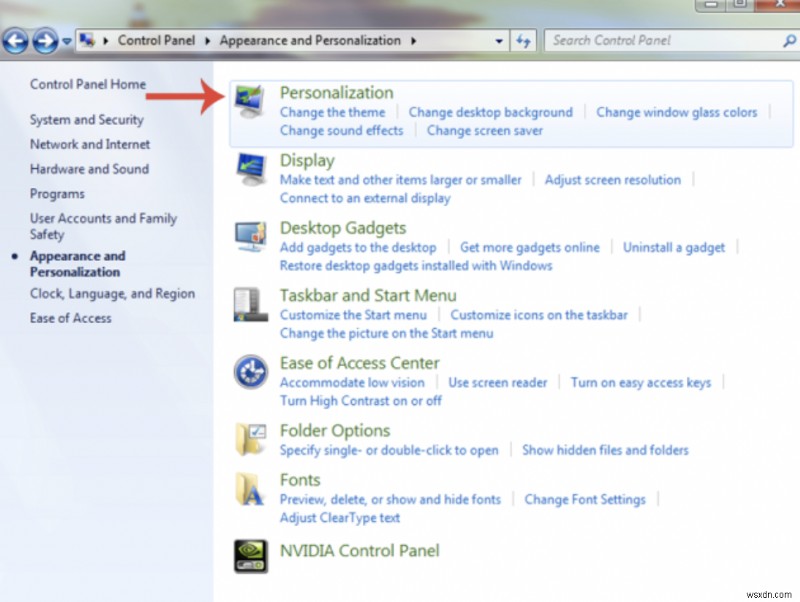Open the recent pages dropdown arrow

(67, 41)
